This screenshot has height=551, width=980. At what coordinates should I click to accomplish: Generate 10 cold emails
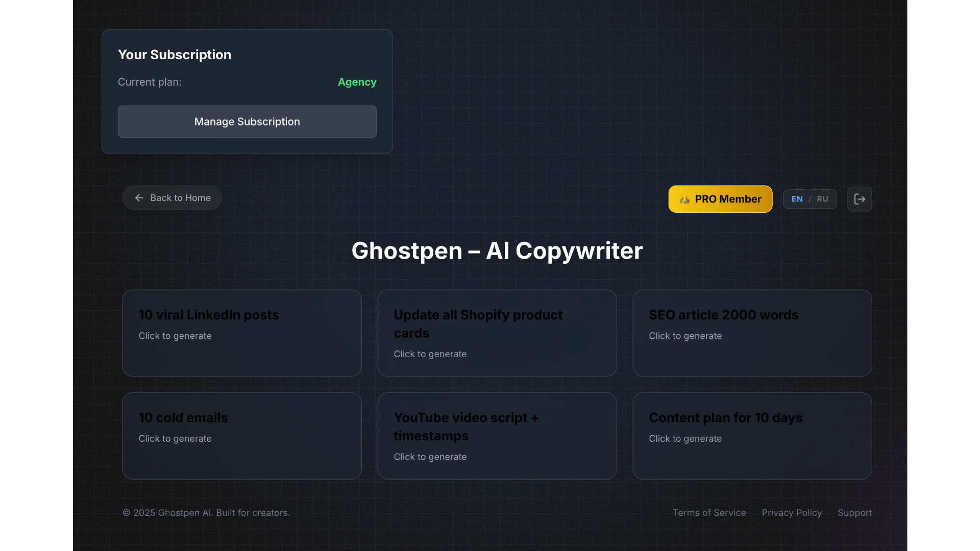[x=241, y=435]
